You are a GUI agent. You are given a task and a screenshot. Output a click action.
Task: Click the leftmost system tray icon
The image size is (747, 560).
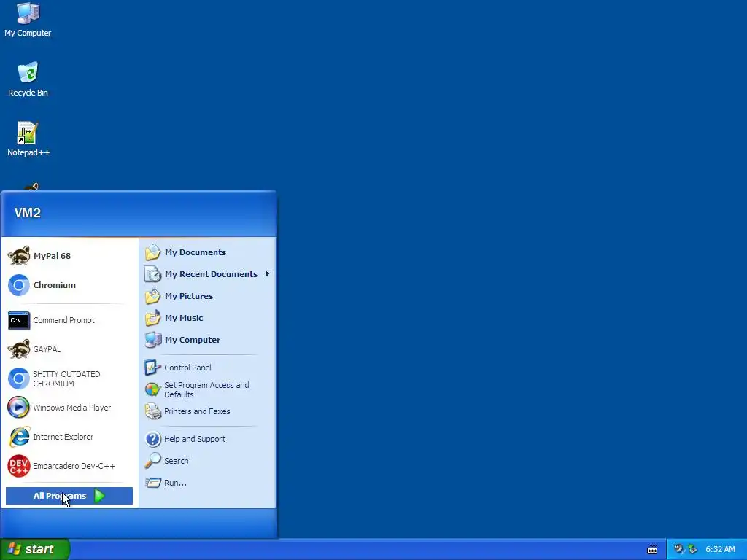tap(678, 549)
